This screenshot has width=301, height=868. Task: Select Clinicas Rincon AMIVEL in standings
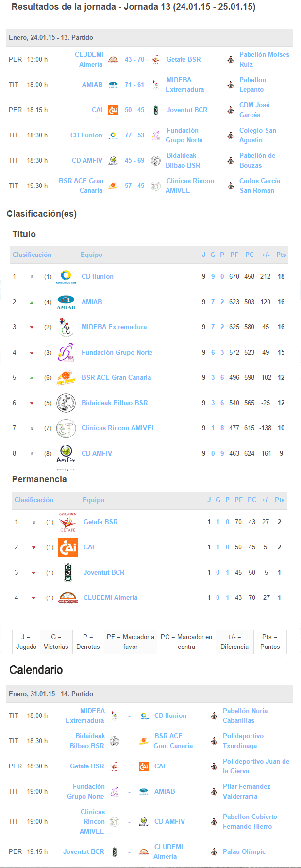(x=118, y=428)
